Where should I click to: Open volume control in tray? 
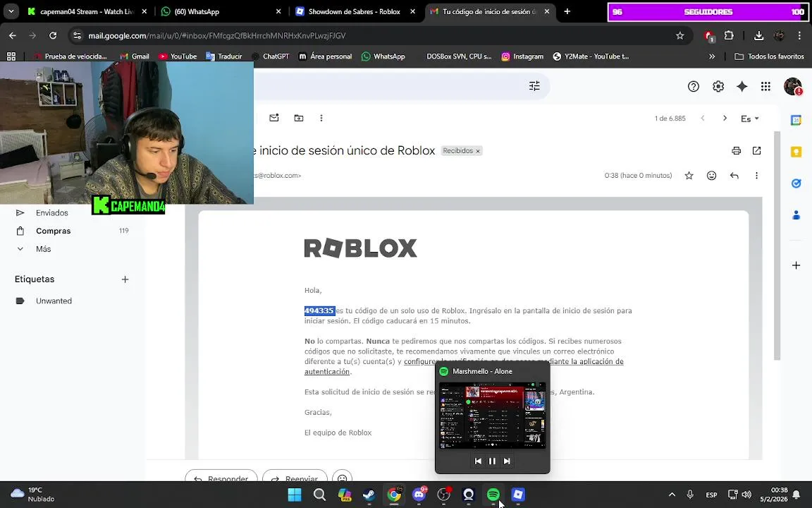coord(746,495)
